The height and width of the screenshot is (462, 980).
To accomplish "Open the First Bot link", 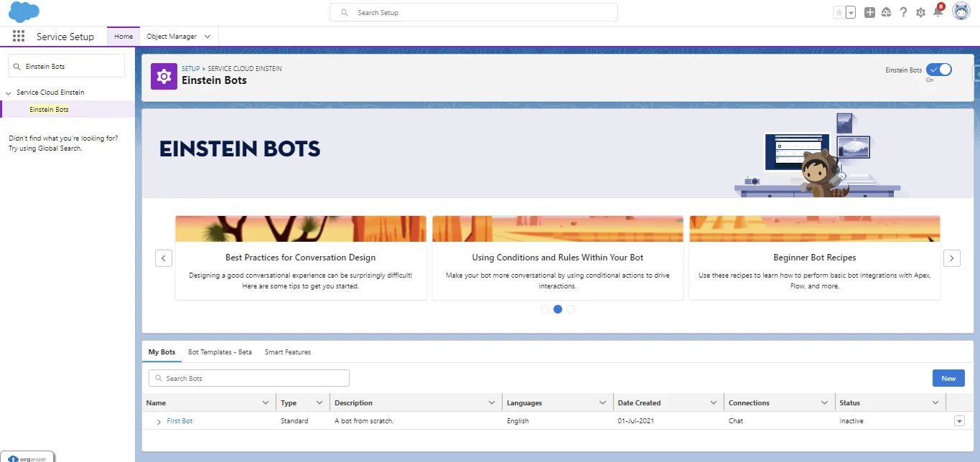I will point(179,421).
